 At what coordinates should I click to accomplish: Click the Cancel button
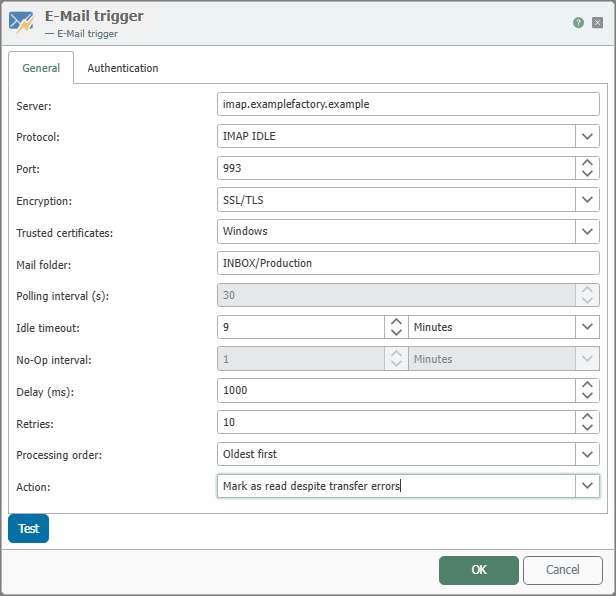(563, 570)
